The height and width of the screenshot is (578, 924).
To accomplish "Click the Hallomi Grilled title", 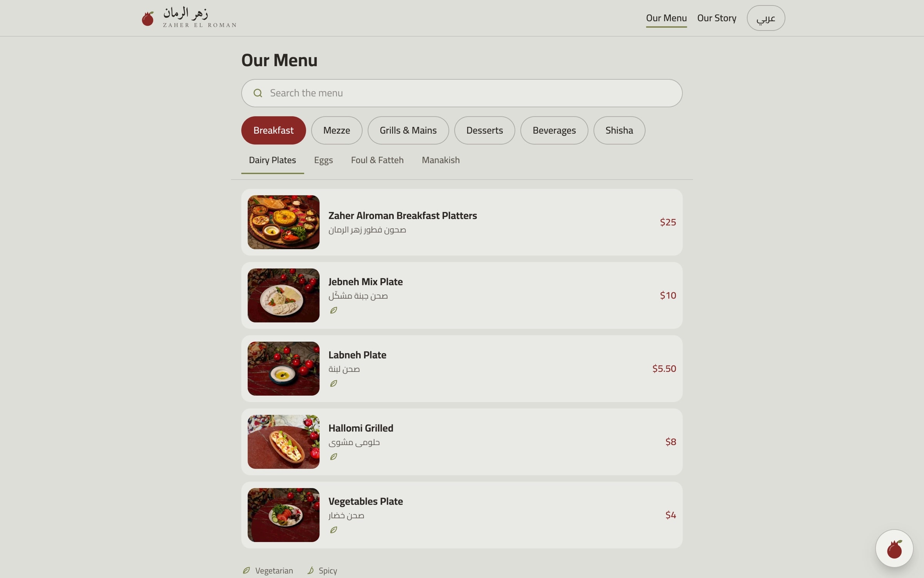I will [361, 428].
